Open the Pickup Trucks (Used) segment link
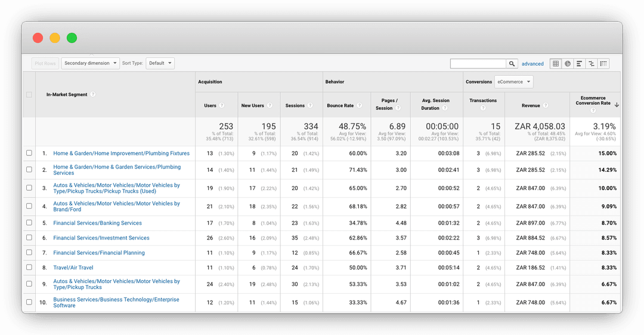The image size is (644, 335). (117, 188)
